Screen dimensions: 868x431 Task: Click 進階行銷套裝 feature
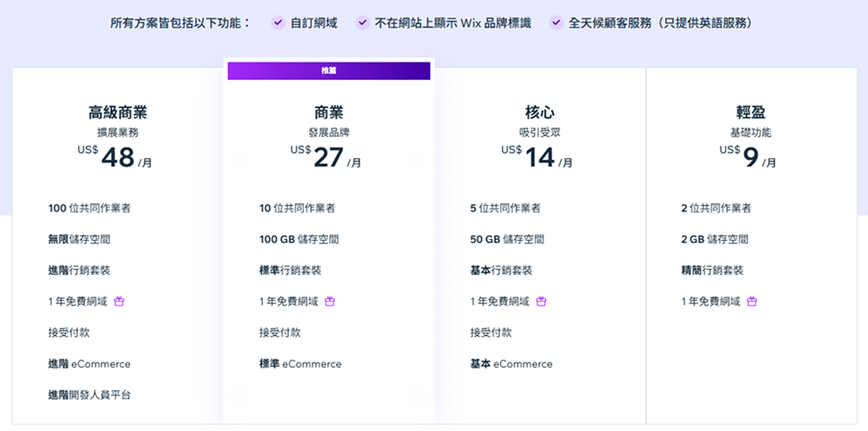click(x=79, y=271)
